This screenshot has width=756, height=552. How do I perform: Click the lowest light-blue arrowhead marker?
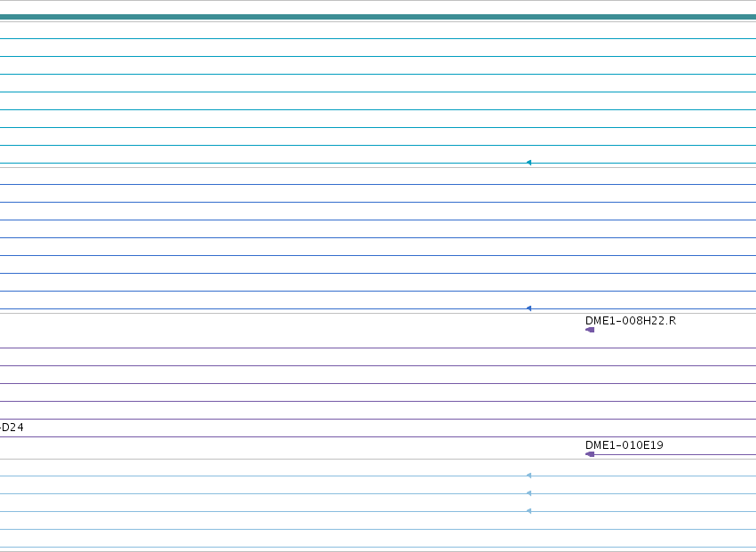[x=529, y=511]
